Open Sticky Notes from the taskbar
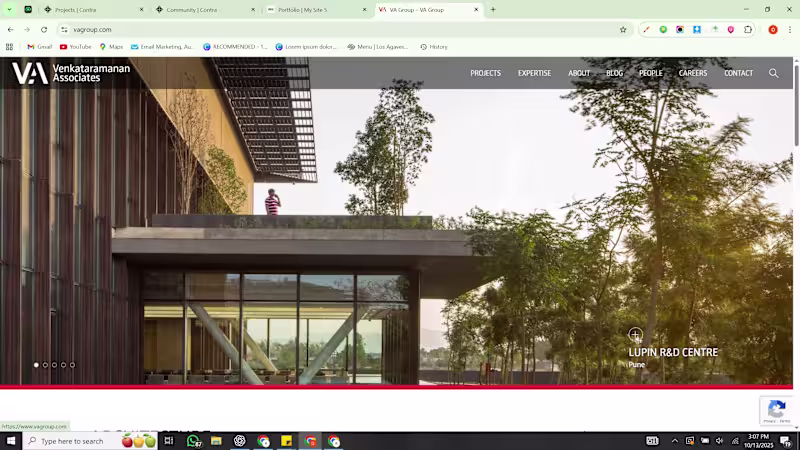This screenshot has width=800, height=450. pyautogui.click(x=286, y=441)
